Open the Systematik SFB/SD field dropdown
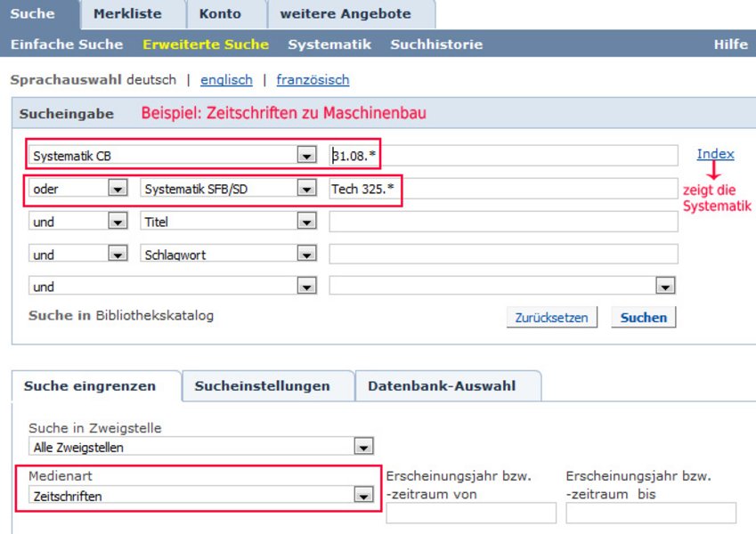Image resolution: width=756 pixels, height=534 pixels. 307,189
